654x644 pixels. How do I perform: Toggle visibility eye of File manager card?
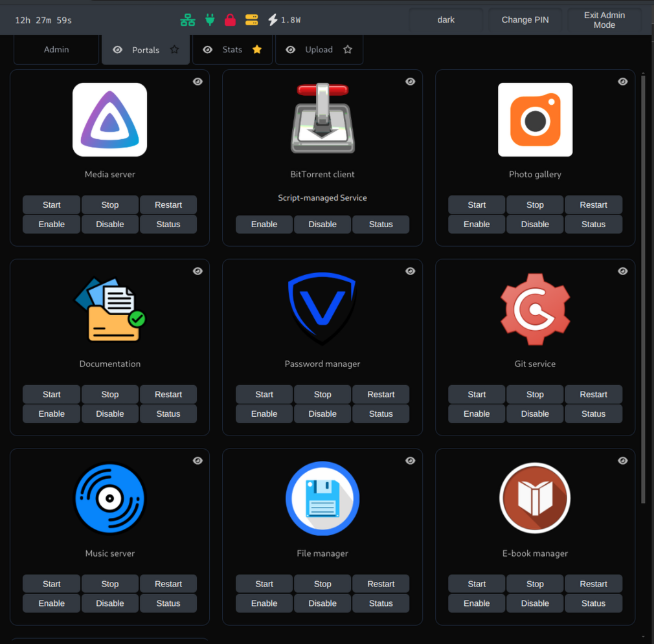(x=411, y=461)
